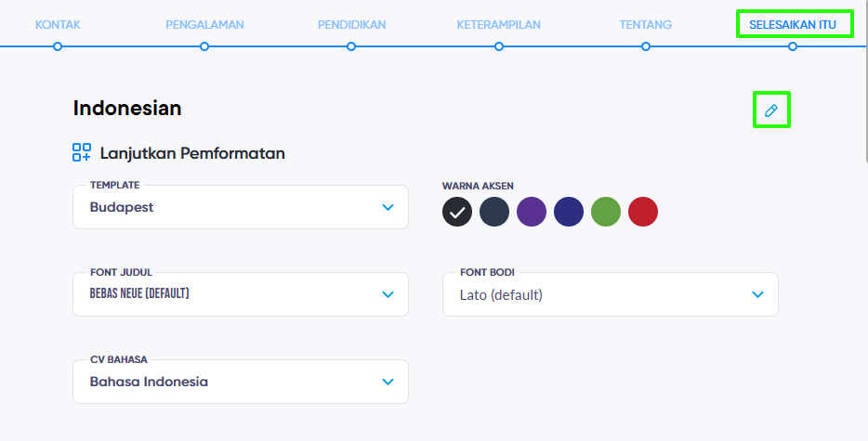Expand the Font Judul dropdown
868x441 pixels.
pos(241,294)
